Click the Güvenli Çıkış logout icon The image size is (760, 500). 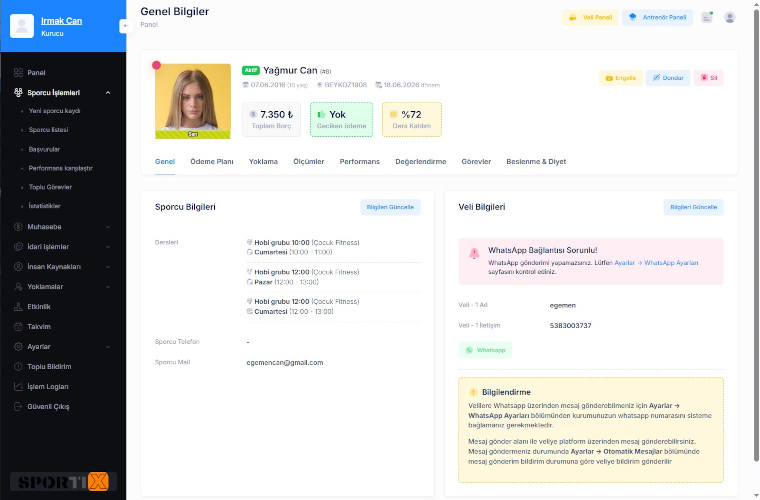[x=18, y=406]
